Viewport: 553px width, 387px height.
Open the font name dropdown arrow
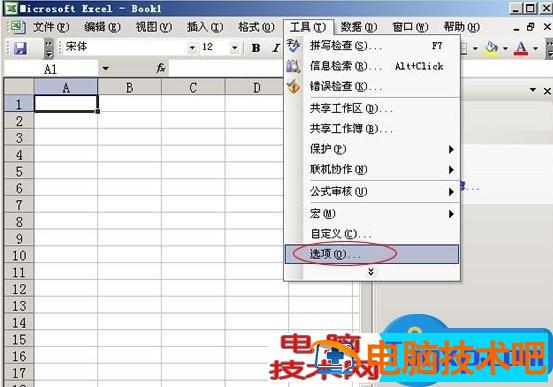[192, 48]
